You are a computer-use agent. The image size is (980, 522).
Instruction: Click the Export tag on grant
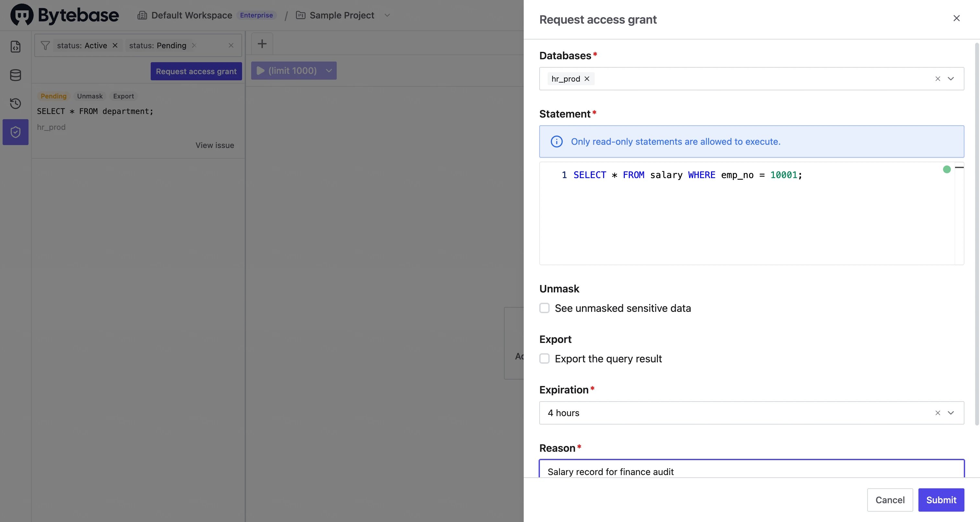(x=123, y=96)
